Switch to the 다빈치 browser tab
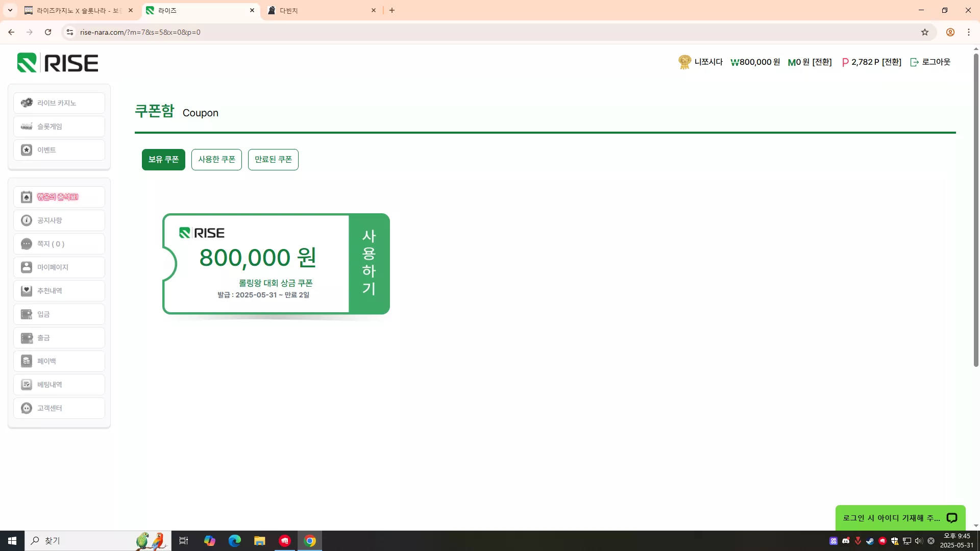 pos(322,10)
